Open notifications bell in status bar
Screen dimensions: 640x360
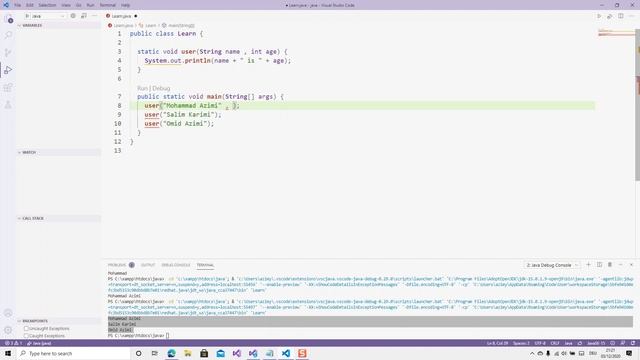633,343
